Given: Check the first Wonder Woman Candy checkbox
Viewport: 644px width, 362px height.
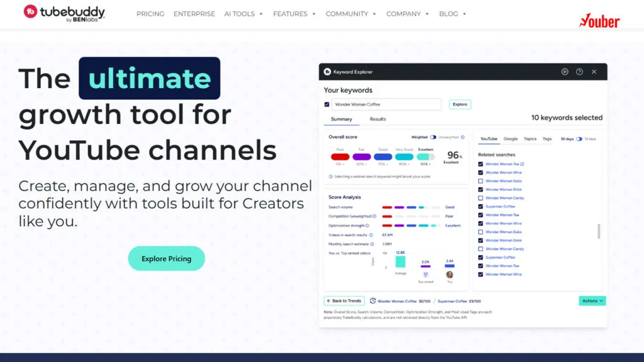Looking at the screenshot, I should (x=480, y=198).
